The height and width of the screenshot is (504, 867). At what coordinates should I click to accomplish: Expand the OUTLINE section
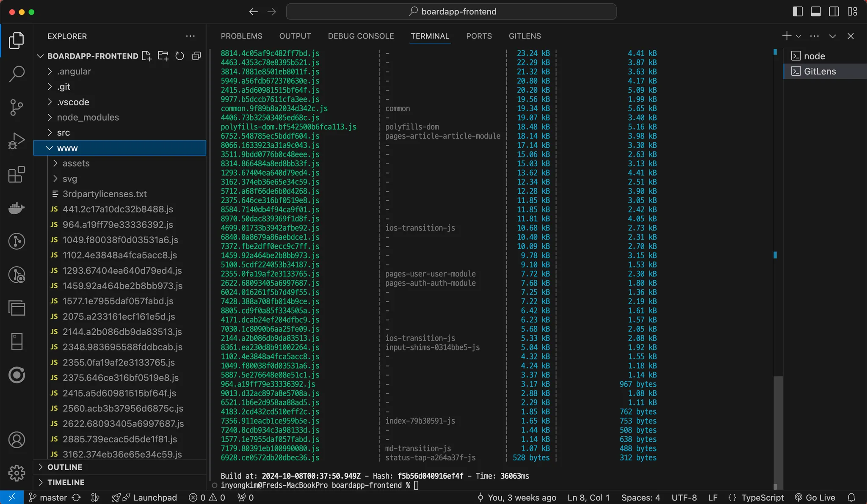64,467
